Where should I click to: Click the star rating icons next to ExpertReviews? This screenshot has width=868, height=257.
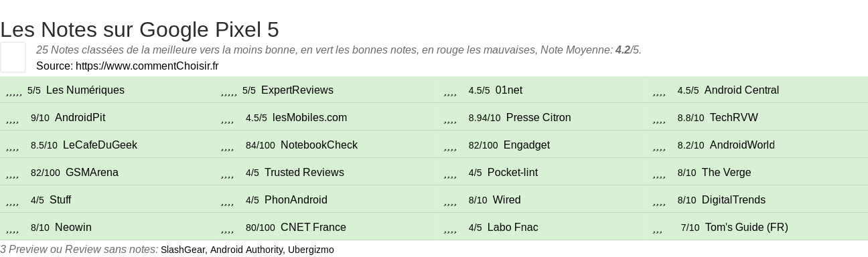(229, 90)
